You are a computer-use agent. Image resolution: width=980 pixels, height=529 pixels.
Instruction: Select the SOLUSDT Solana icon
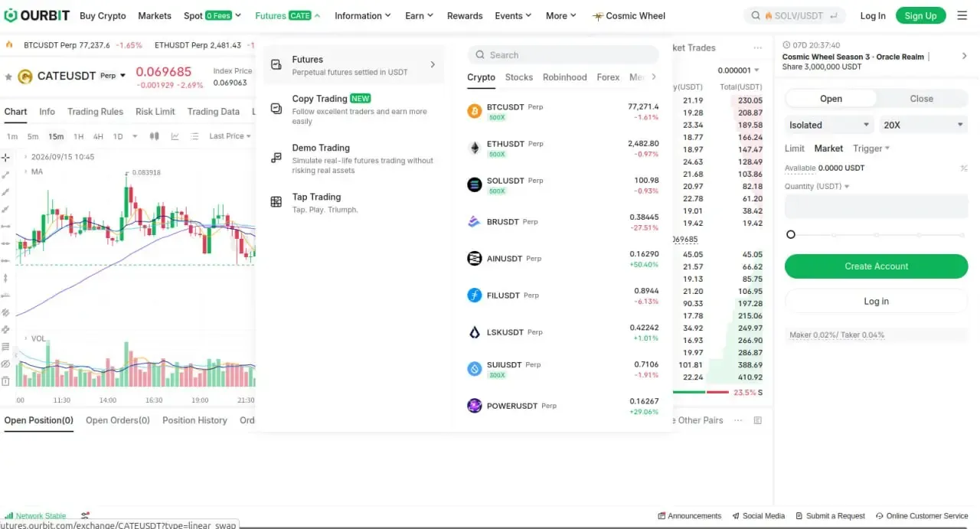[475, 184]
